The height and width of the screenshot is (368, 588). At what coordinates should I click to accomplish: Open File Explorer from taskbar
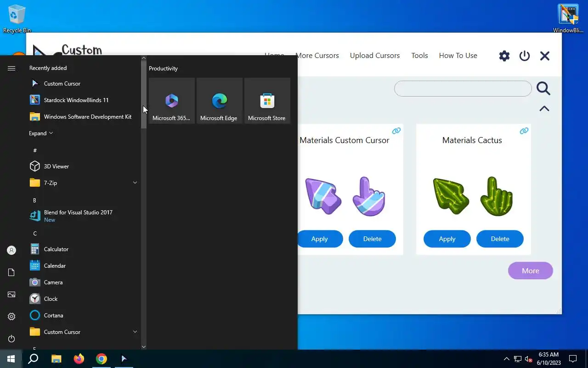click(x=56, y=359)
